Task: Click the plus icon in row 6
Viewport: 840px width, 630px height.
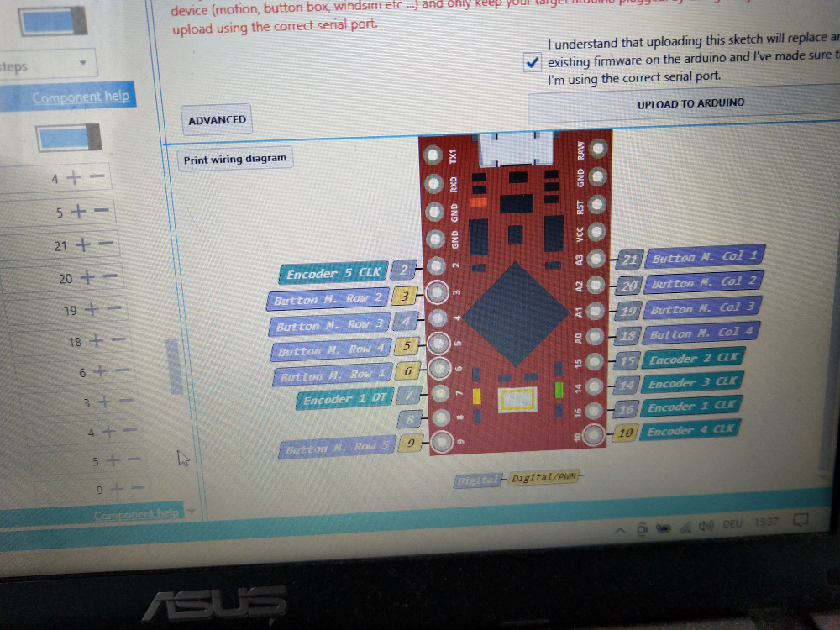Action: pos(100,371)
